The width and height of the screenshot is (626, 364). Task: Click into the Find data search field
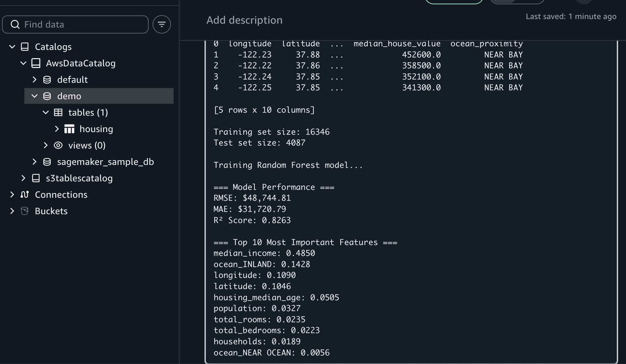pyautogui.click(x=82, y=24)
